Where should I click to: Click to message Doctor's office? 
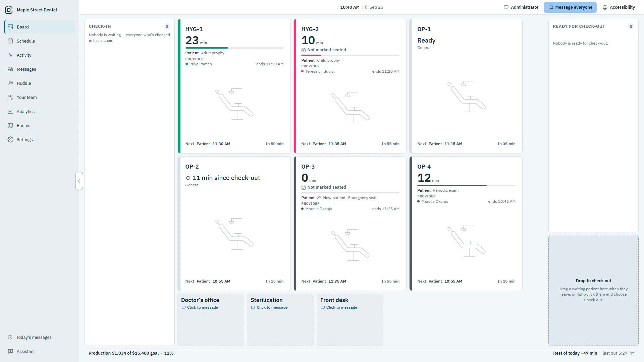tap(200, 307)
